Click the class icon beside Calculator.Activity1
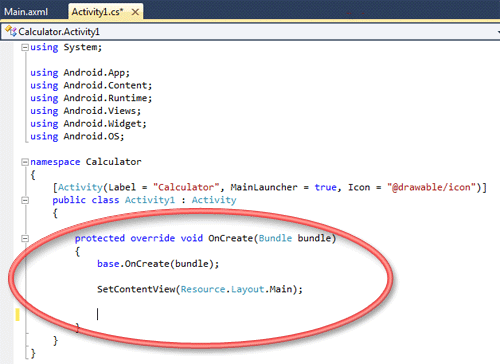 pyautogui.click(x=10, y=31)
